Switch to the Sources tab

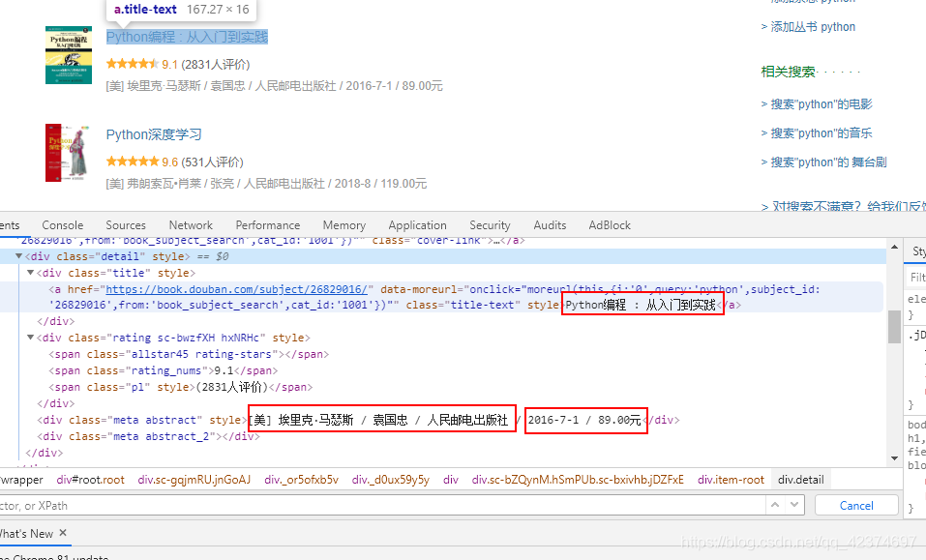pos(126,225)
